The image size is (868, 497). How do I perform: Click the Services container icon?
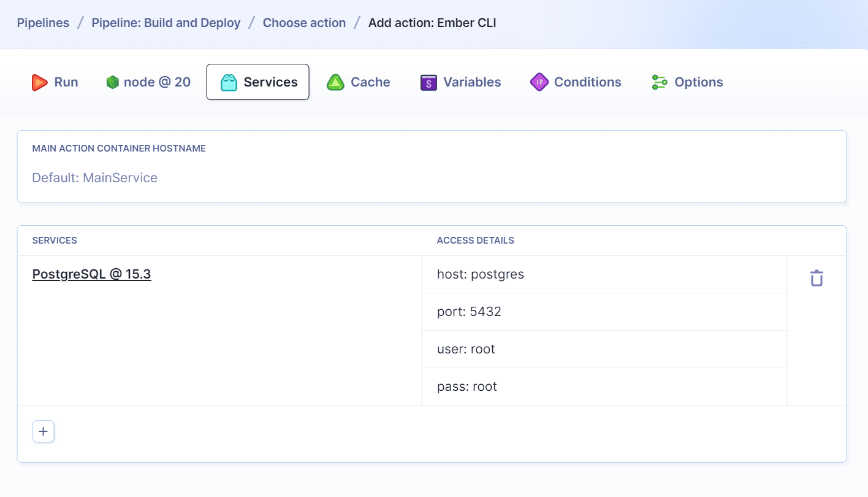click(229, 82)
